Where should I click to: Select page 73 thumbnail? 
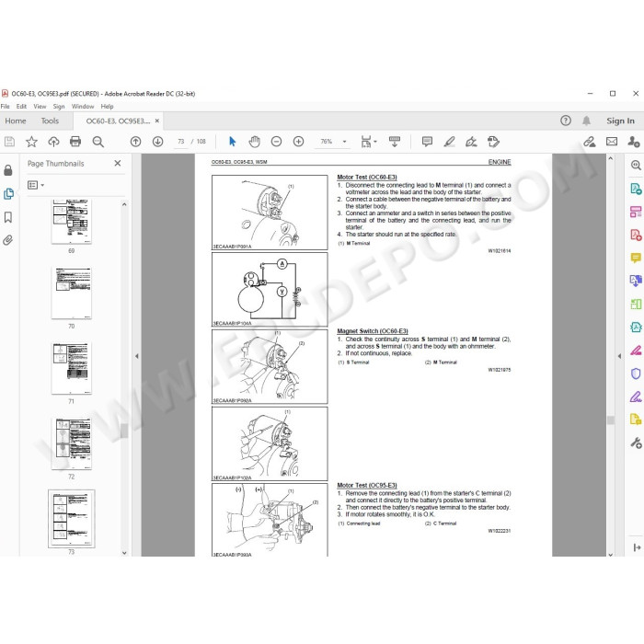(x=72, y=519)
